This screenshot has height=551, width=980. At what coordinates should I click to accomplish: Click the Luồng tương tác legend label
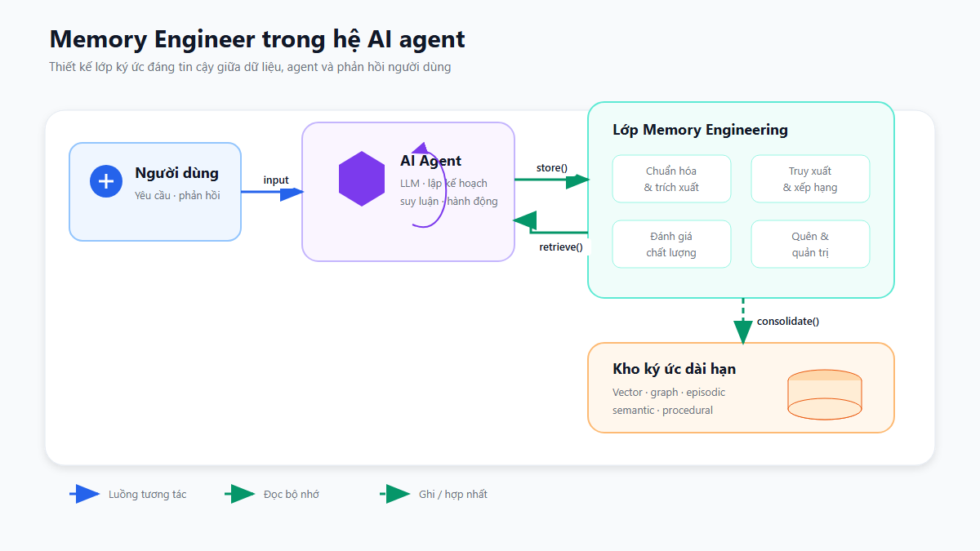[148, 494]
